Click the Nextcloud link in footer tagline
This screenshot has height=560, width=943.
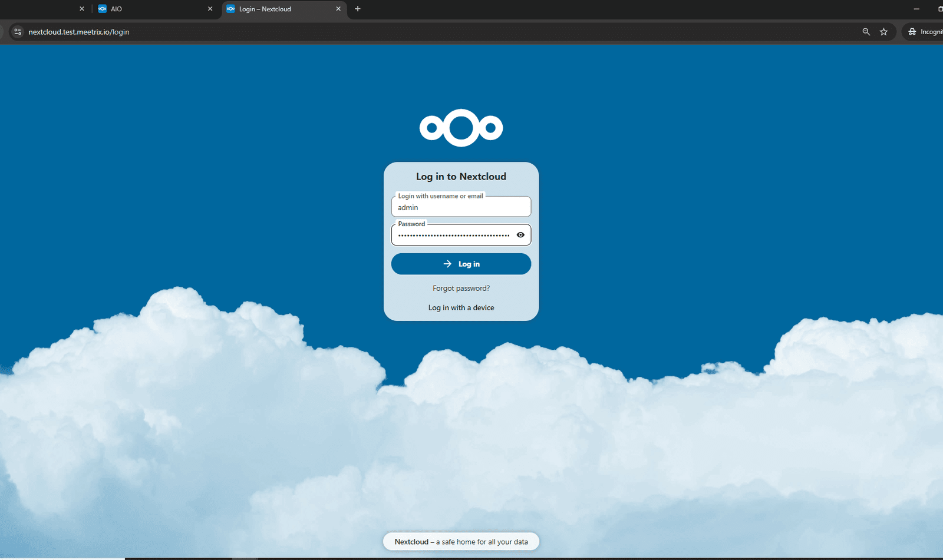tap(411, 542)
